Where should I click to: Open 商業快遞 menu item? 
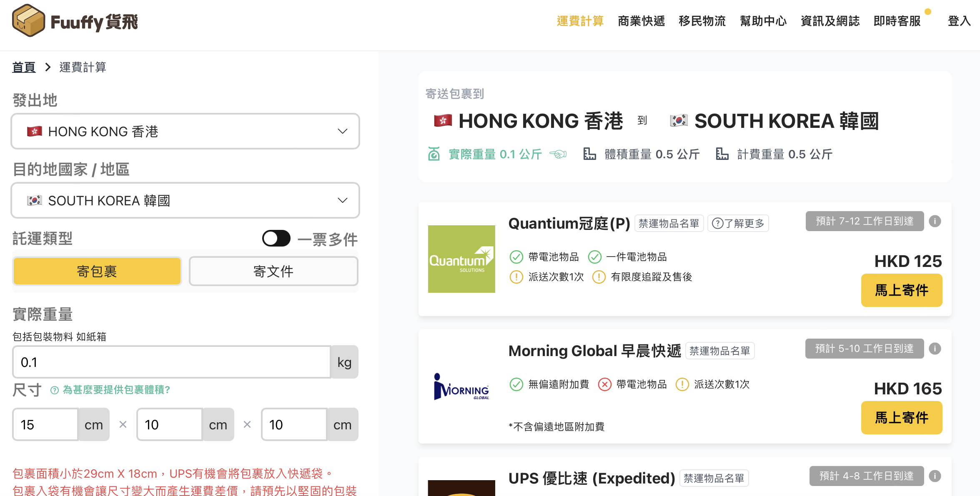click(641, 21)
